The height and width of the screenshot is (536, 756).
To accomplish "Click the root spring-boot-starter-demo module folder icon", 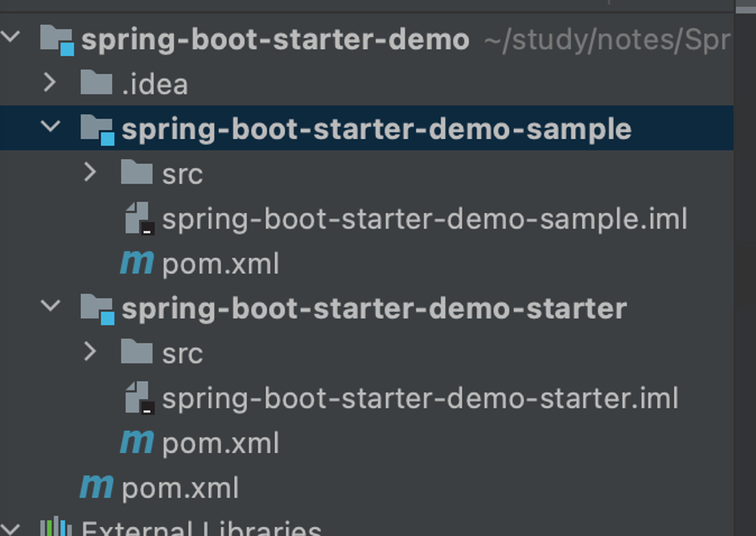I will (x=57, y=40).
